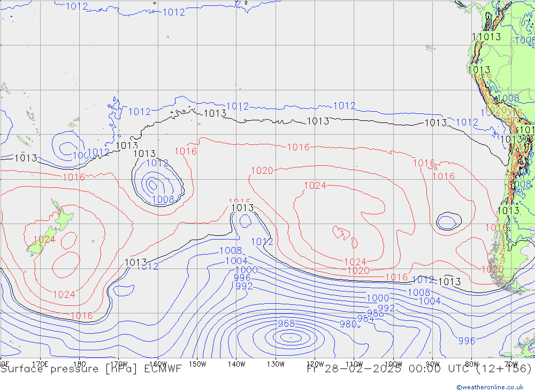
Task: Open the weatheronline.co.uk copyright link
Action: [x=490, y=387]
